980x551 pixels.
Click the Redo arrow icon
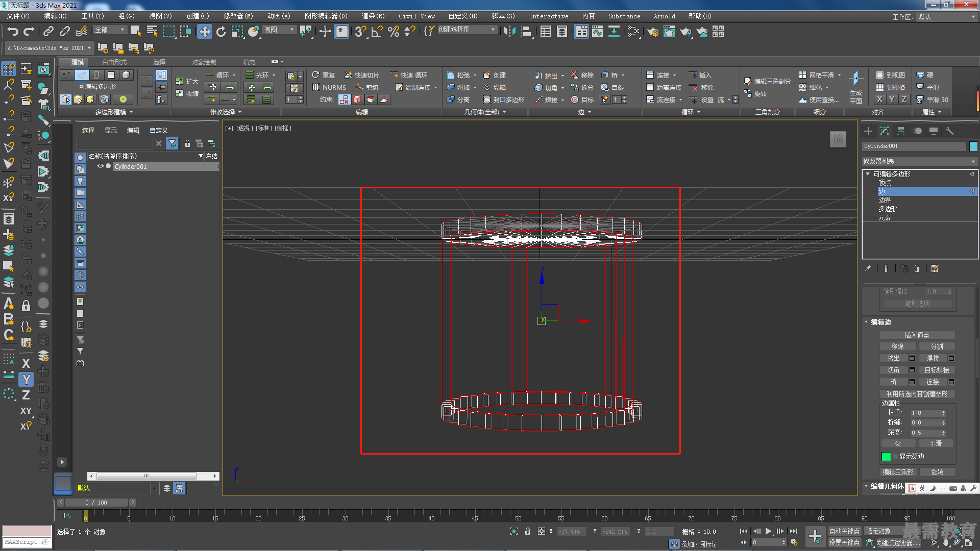coord(29,32)
